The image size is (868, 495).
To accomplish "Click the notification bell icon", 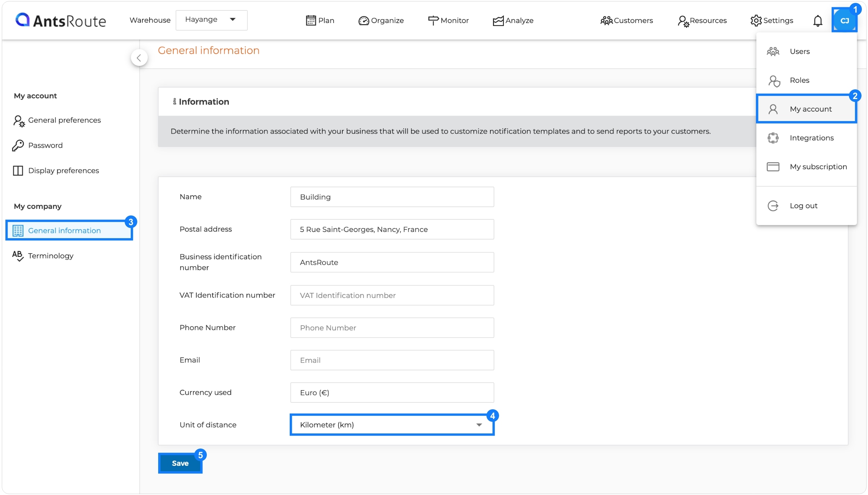I will point(818,21).
